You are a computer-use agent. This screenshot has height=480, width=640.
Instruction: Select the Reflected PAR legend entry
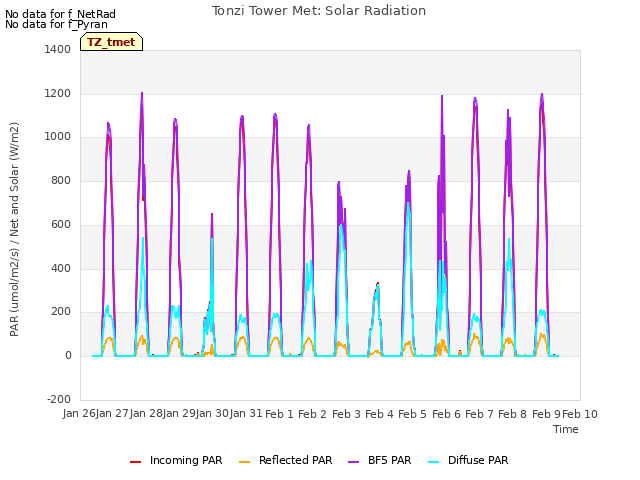click(x=285, y=460)
